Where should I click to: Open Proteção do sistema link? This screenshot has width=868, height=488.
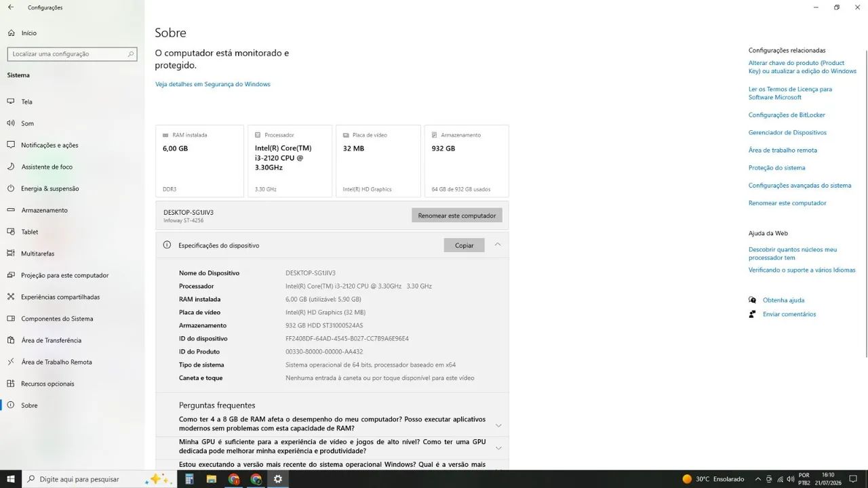(777, 168)
